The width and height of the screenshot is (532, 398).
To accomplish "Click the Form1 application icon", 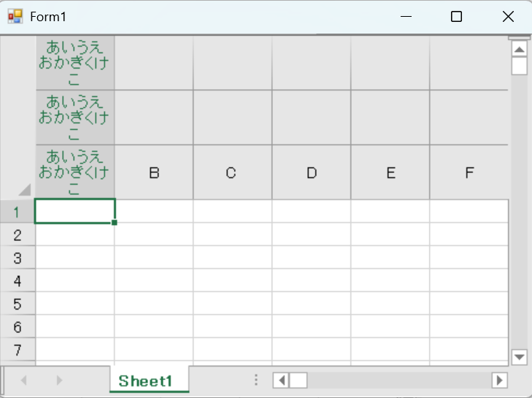I will click(15, 16).
